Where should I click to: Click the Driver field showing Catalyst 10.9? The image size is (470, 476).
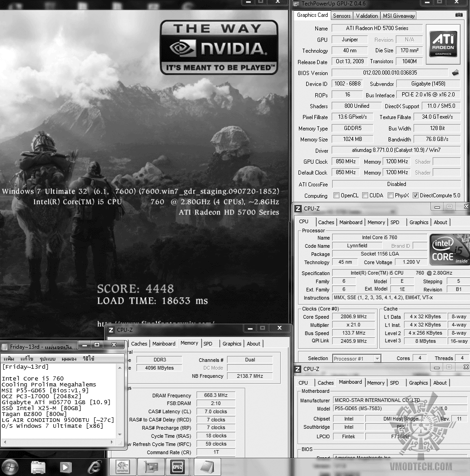point(396,150)
